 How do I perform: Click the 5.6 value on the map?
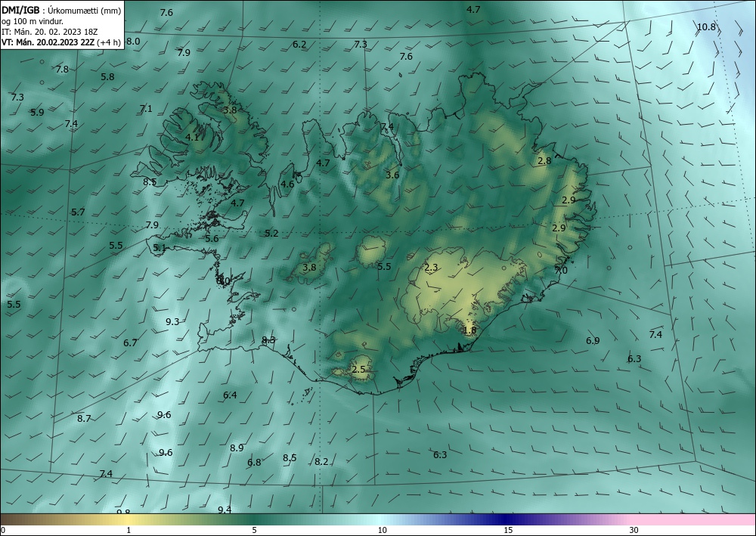tap(212, 239)
